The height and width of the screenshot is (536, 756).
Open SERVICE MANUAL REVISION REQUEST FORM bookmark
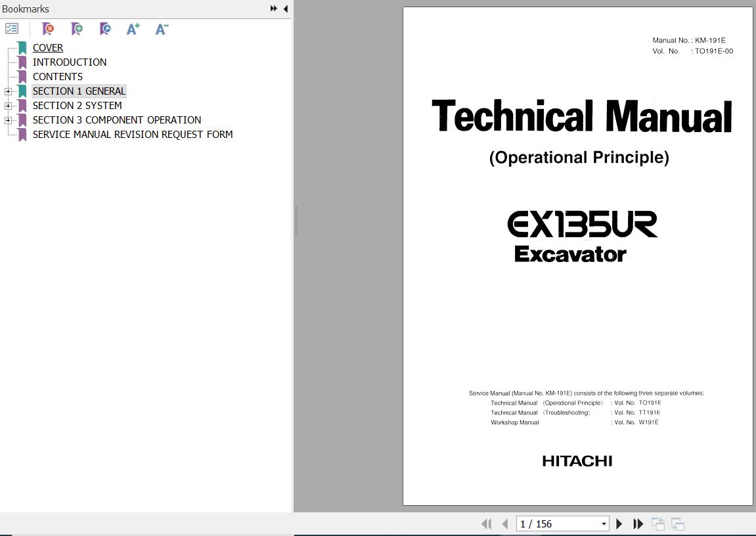[x=133, y=135]
